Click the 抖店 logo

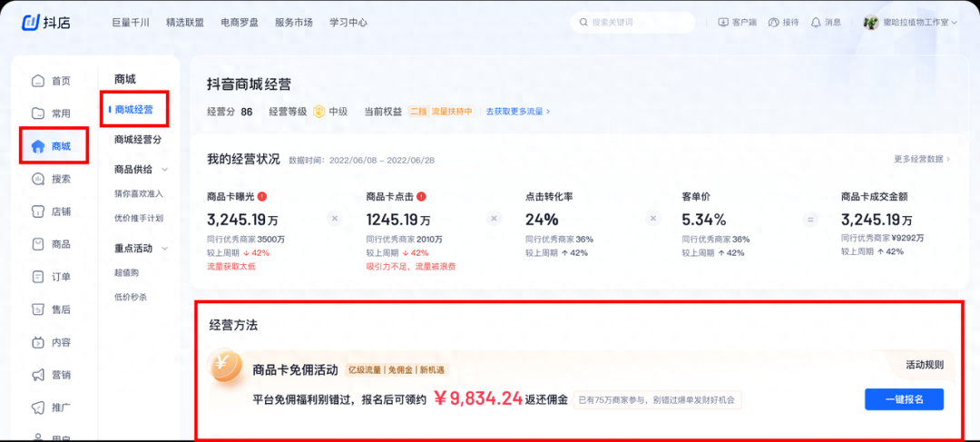tap(45, 23)
